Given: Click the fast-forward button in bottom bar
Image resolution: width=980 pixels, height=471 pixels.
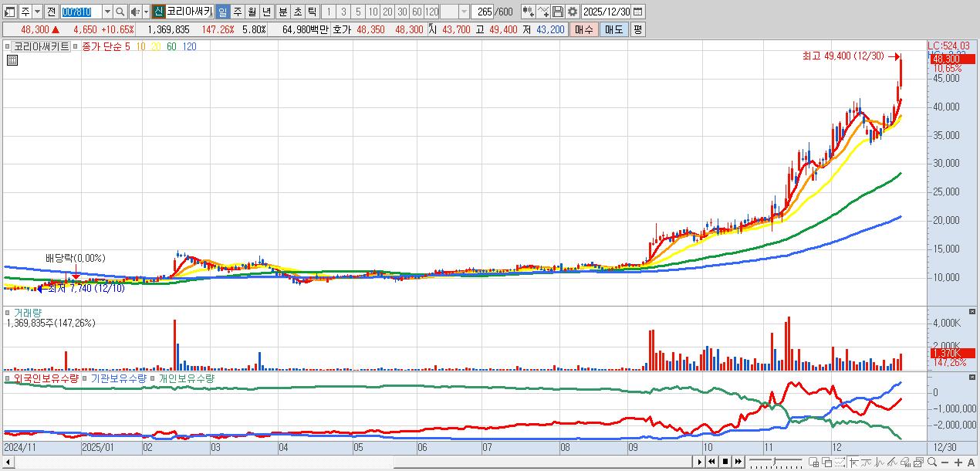Looking at the screenshot, I should (738, 462).
